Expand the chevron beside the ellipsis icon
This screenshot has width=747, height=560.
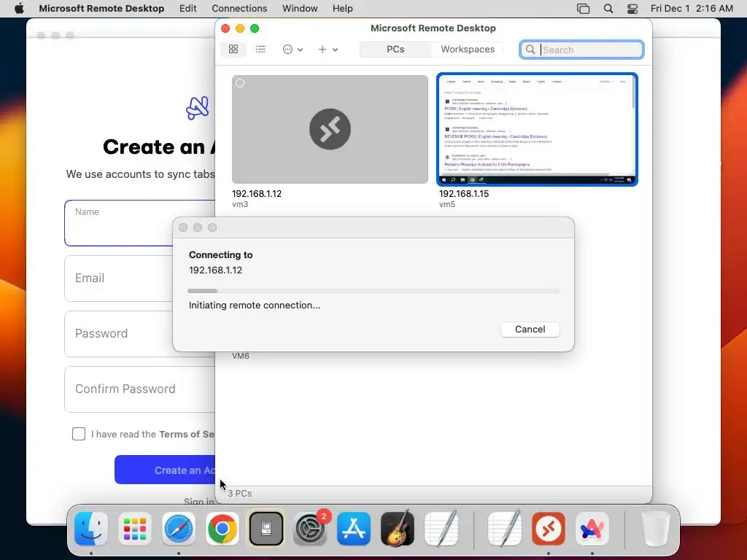coord(300,50)
